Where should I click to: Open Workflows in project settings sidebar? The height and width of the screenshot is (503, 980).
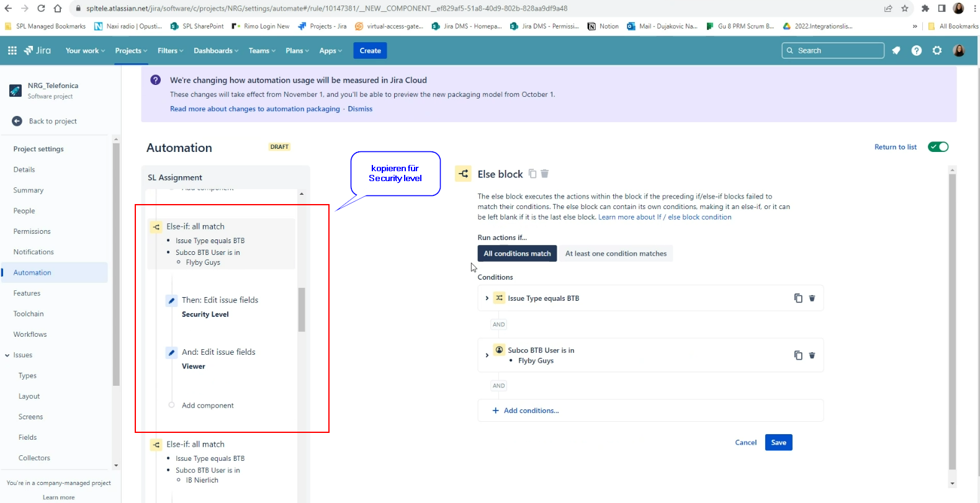(x=30, y=334)
